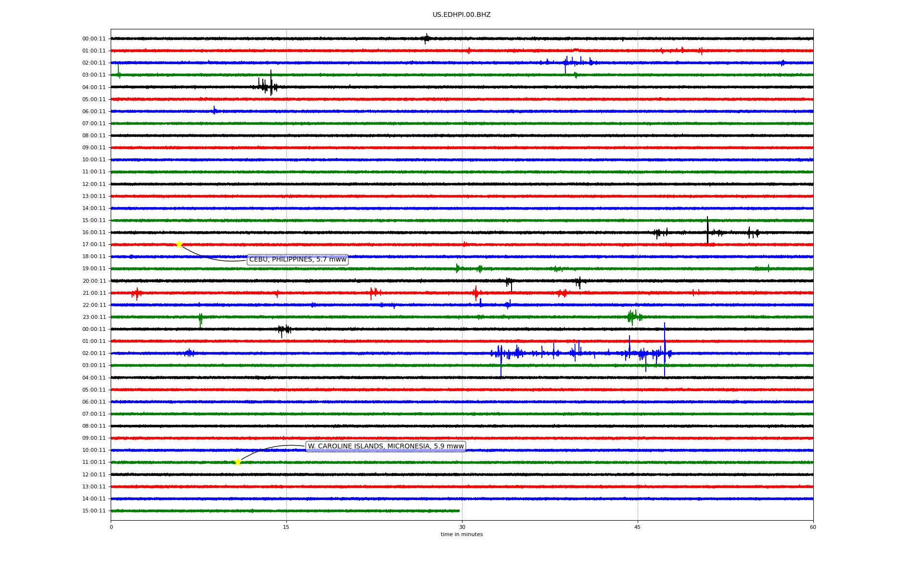Click the CEBU, PHILIPPINES 5.7 mww label
Screen dimensions: 924x578
pyautogui.click(x=297, y=260)
